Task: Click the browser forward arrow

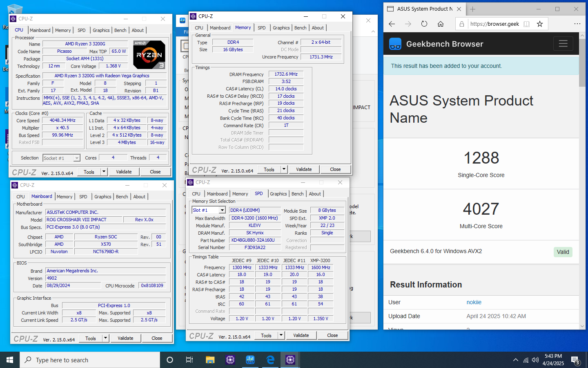Action: click(408, 24)
